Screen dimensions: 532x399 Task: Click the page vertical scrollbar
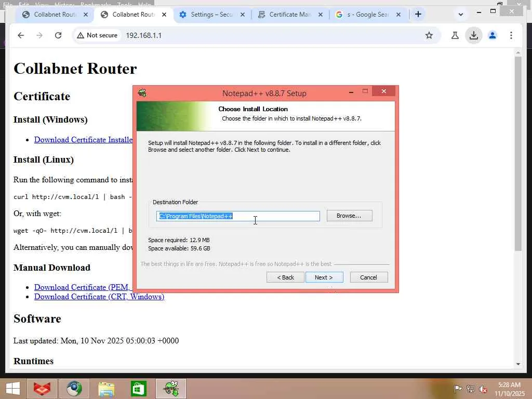[518, 154]
